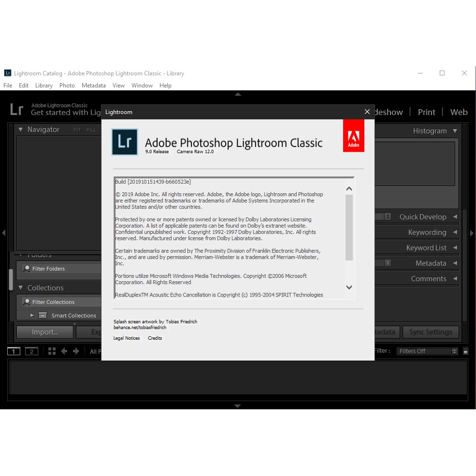The width and height of the screenshot is (476, 476).
Task: Collapse the left panel group arrow
Action: coord(4,233)
